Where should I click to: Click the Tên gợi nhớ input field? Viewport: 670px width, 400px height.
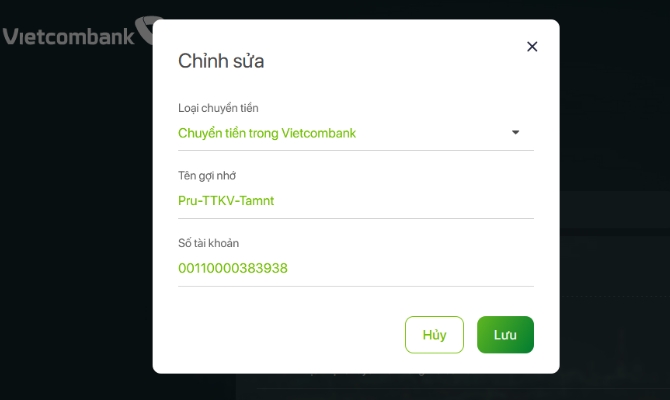point(355,200)
